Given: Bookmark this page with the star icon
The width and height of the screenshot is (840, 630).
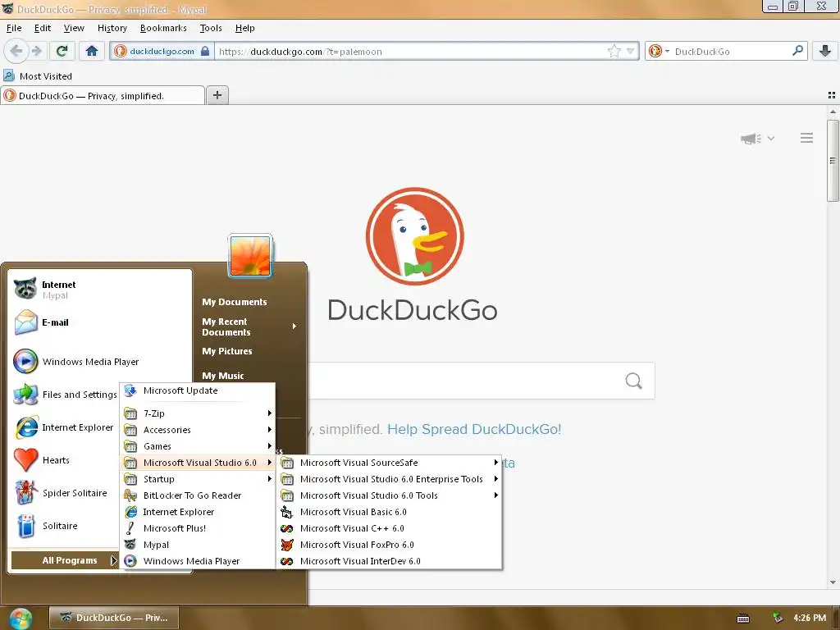Looking at the screenshot, I should point(614,52).
